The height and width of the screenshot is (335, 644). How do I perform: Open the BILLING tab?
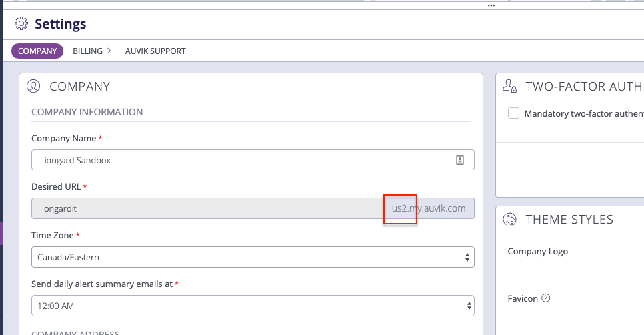[87, 51]
